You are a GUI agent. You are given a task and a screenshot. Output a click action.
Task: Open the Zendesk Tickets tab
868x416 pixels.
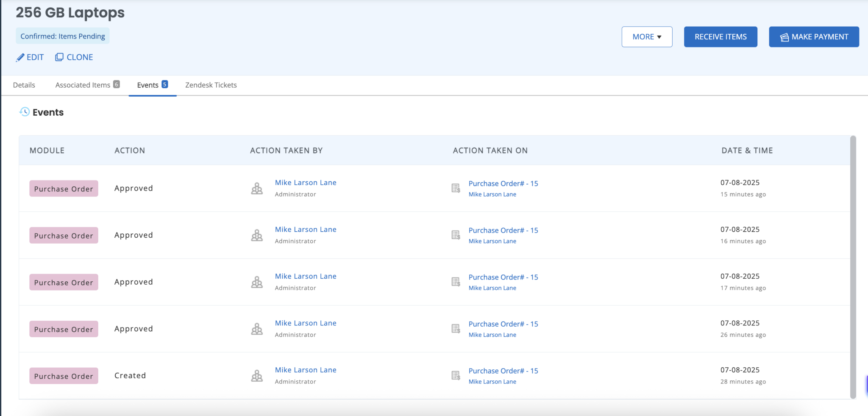[210, 85]
